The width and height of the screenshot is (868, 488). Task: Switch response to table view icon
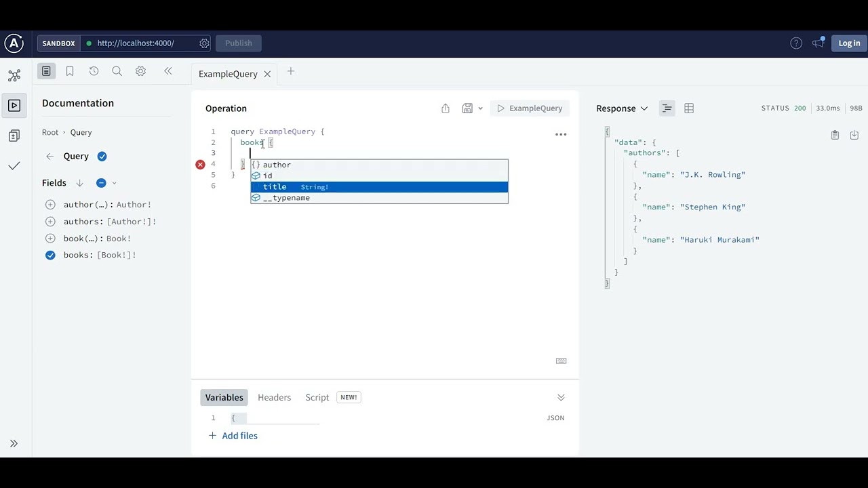[x=689, y=108]
